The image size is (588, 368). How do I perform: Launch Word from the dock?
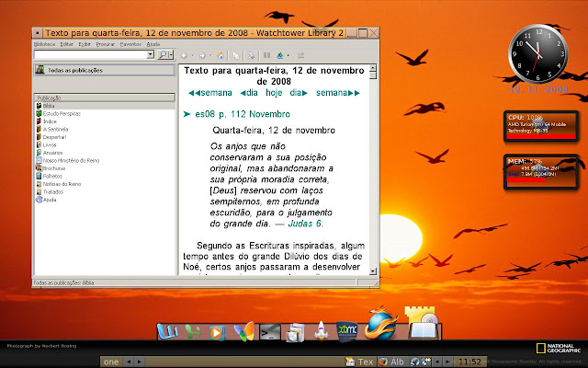tap(167, 331)
